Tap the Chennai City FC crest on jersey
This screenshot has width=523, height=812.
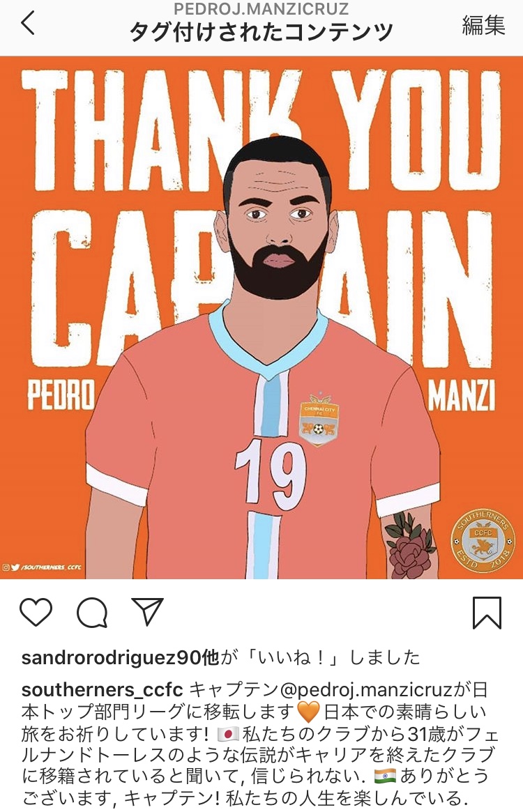click(x=319, y=420)
